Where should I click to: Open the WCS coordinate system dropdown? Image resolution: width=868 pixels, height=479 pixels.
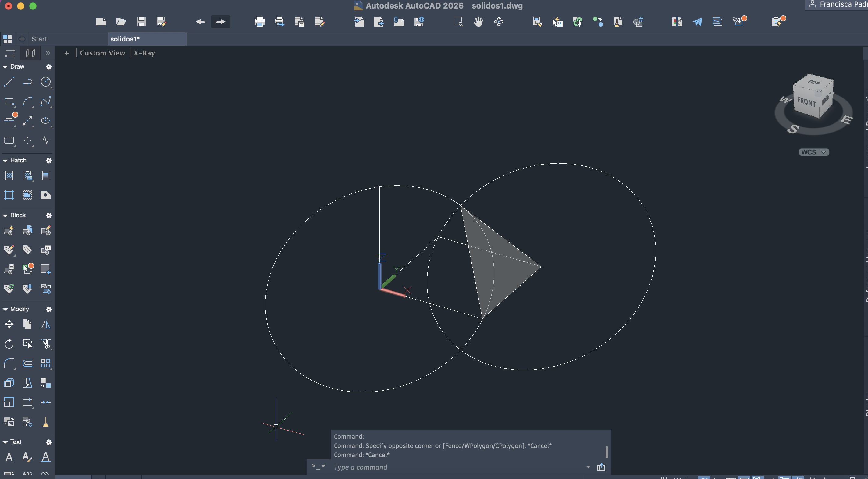coord(814,152)
